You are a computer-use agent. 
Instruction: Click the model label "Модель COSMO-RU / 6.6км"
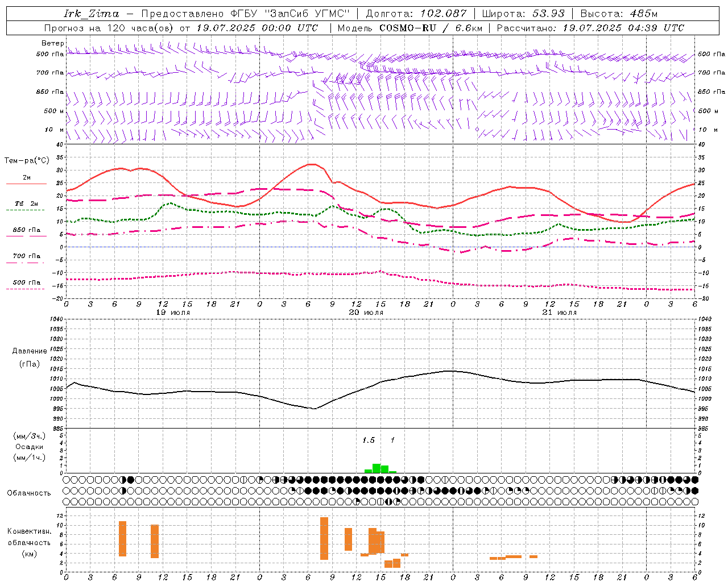(410, 28)
